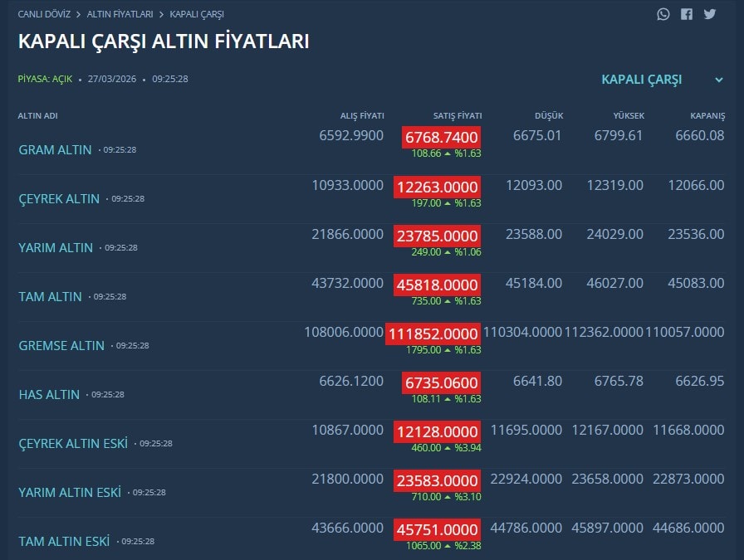Open HAS ALTIN details
Screen dimensions: 744x560
click(49, 395)
